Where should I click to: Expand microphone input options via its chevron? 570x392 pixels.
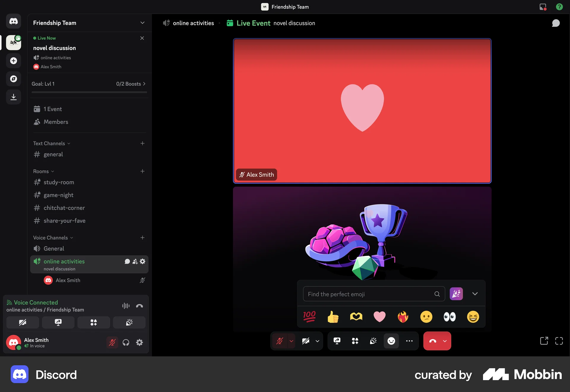291,341
